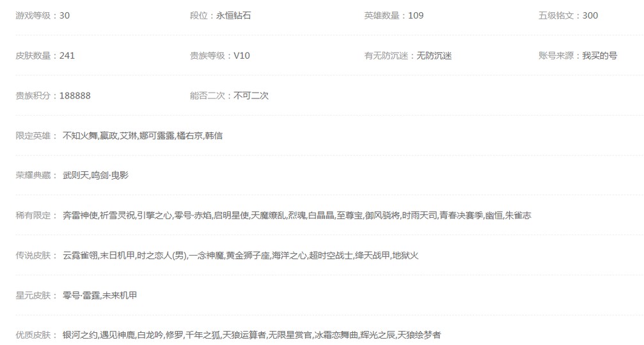The width and height of the screenshot is (644, 345).
Task: Click the 皮肤数量 value 241
Action: coord(67,56)
